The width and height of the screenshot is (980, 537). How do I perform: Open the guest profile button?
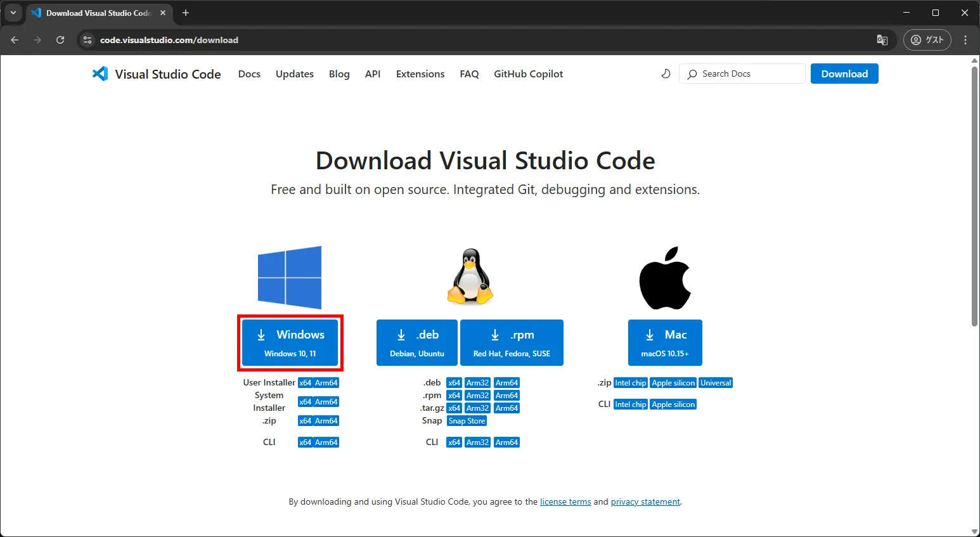tap(927, 40)
